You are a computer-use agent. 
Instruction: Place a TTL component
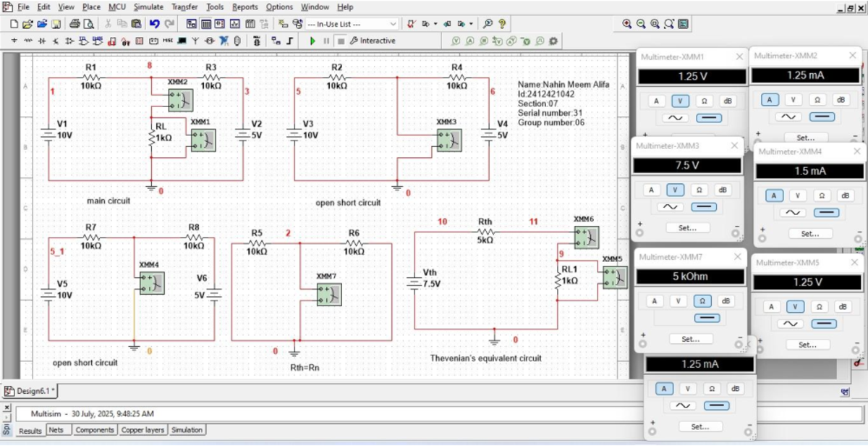84,41
